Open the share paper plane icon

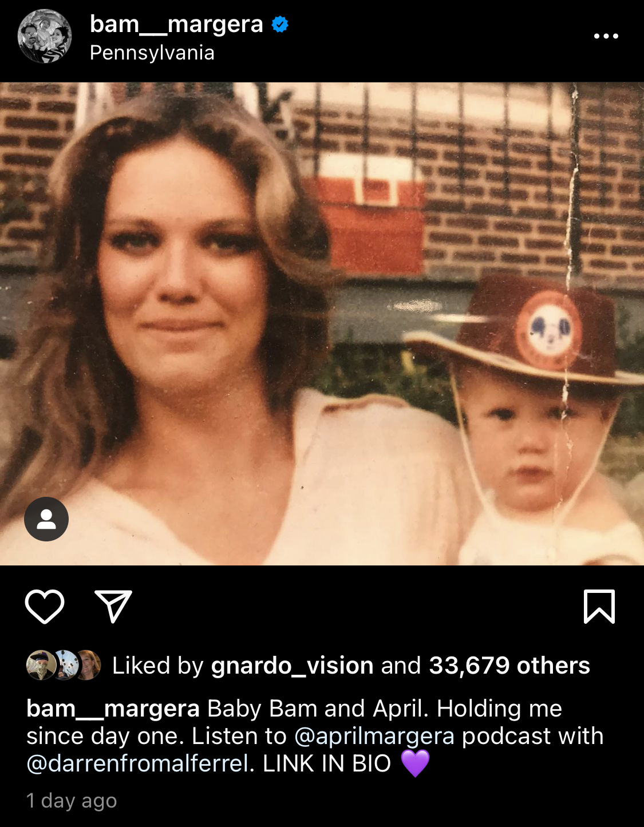click(113, 606)
